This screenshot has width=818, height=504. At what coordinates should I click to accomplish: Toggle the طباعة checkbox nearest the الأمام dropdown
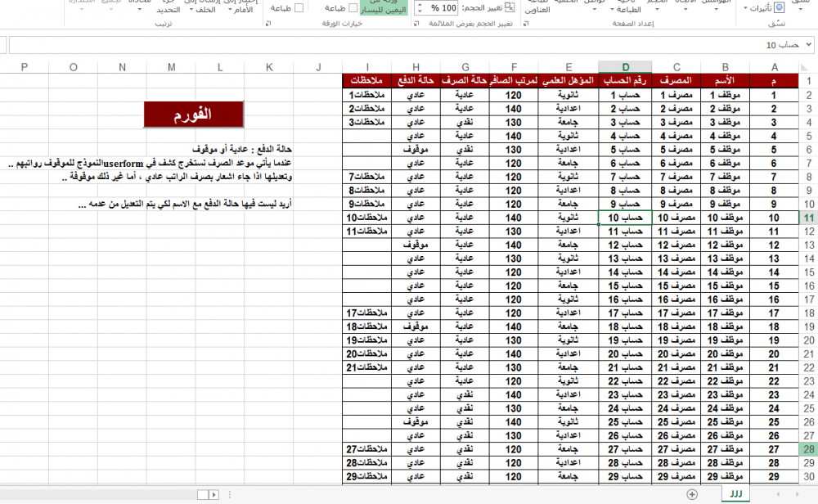pyautogui.click(x=299, y=8)
